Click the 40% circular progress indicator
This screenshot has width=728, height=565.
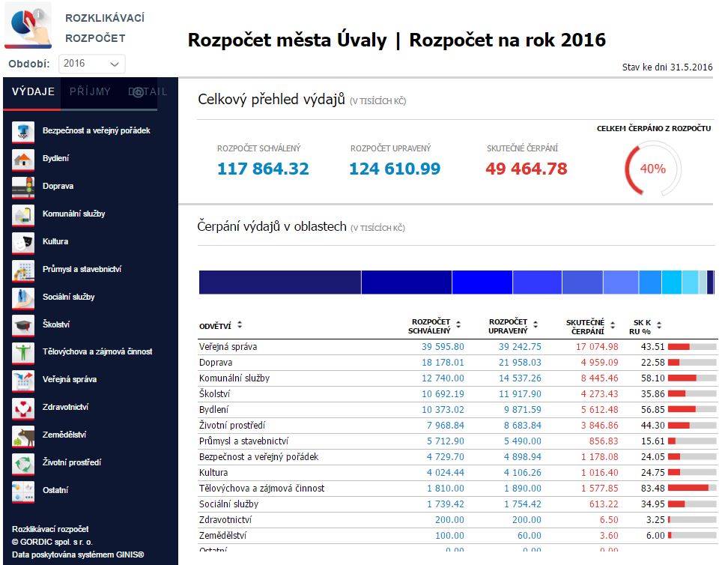(652, 169)
